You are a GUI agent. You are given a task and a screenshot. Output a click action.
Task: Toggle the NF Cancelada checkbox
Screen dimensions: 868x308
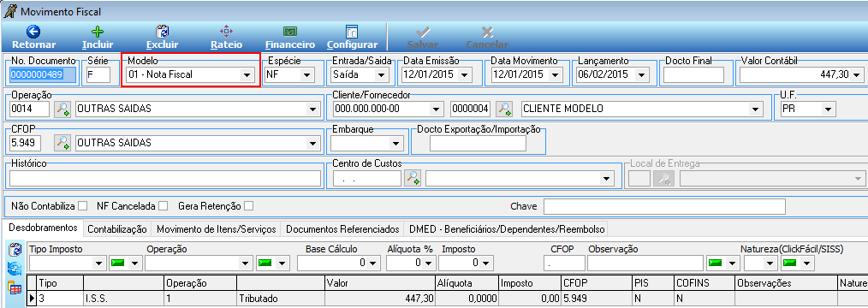point(163,206)
